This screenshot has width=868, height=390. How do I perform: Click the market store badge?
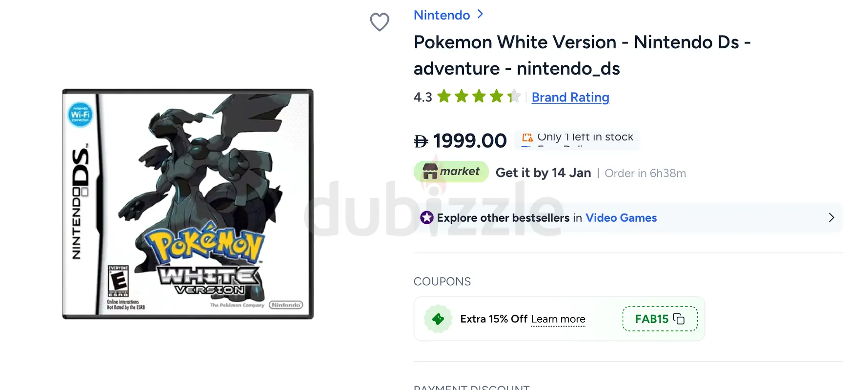click(451, 172)
